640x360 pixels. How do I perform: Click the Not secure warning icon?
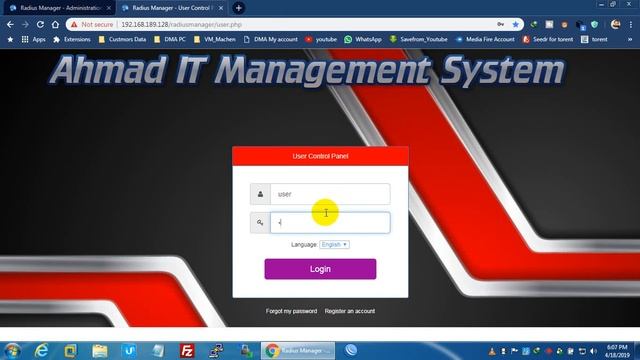tap(74, 24)
